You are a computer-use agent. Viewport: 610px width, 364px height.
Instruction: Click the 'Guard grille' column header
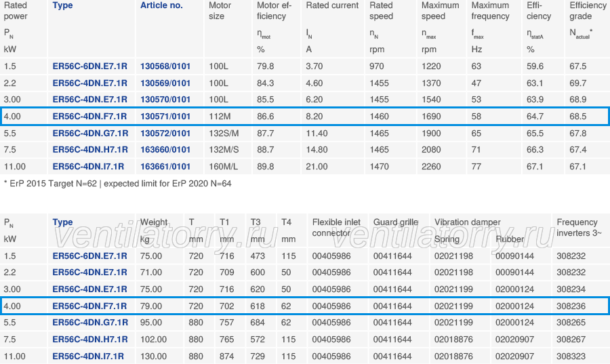click(396, 222)
